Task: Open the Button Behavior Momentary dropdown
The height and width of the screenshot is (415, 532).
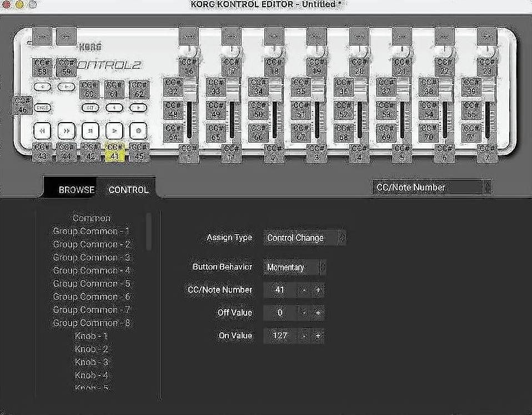Action: click(294, 267)
